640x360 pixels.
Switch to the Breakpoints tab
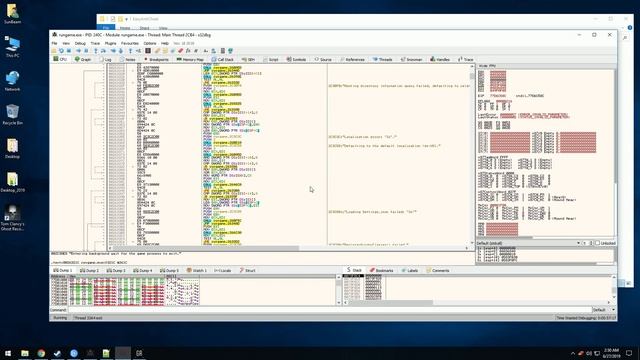[156, 60]
